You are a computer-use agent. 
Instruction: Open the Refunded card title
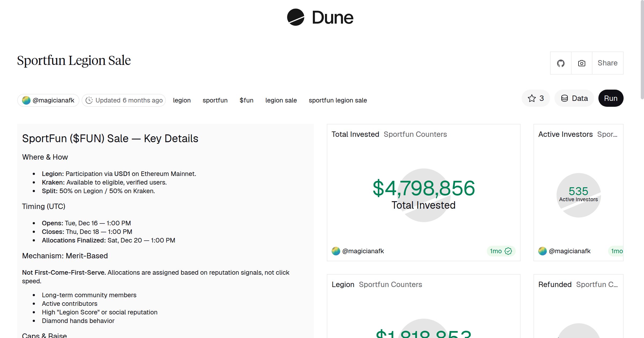point(555,284)
